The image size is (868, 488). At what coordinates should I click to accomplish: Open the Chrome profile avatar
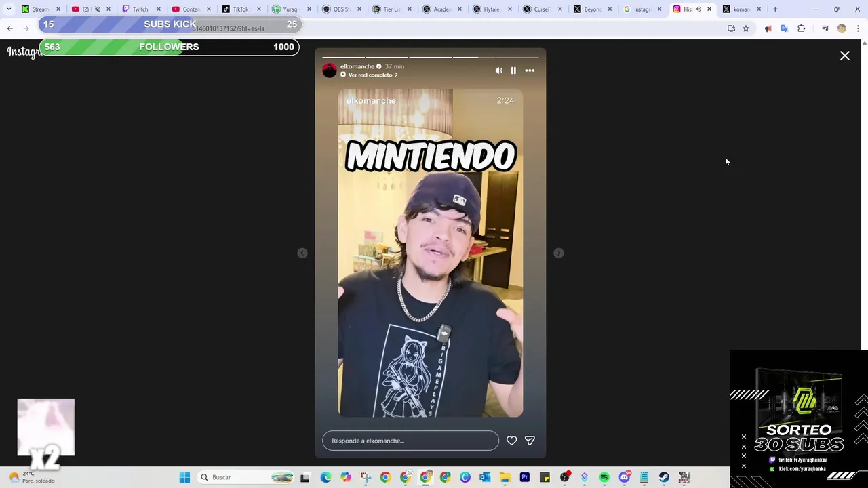coord(842,28)
